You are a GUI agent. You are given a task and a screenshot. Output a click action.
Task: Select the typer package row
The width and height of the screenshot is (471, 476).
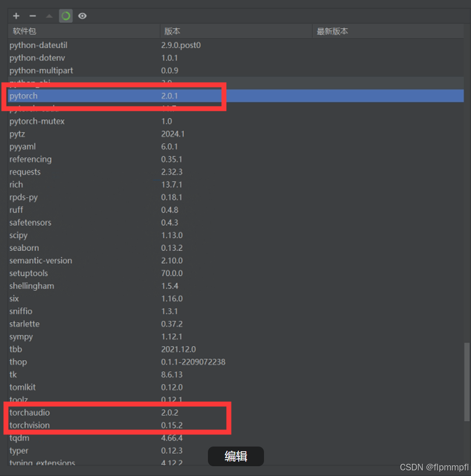pos(235,451)
